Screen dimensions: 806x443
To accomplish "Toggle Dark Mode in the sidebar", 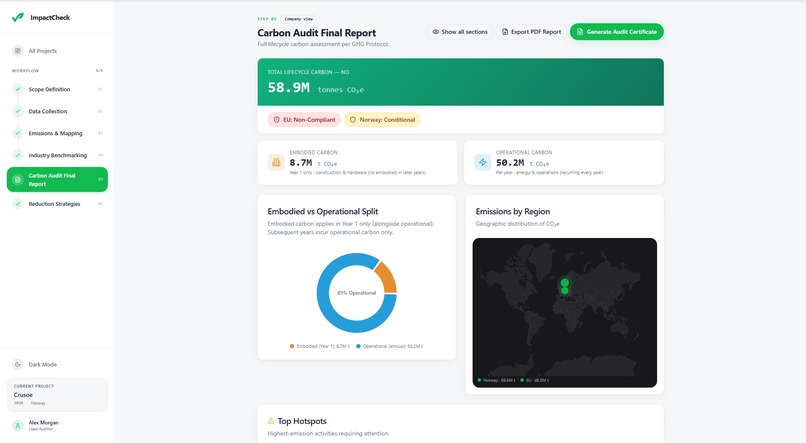I will 57,364.
